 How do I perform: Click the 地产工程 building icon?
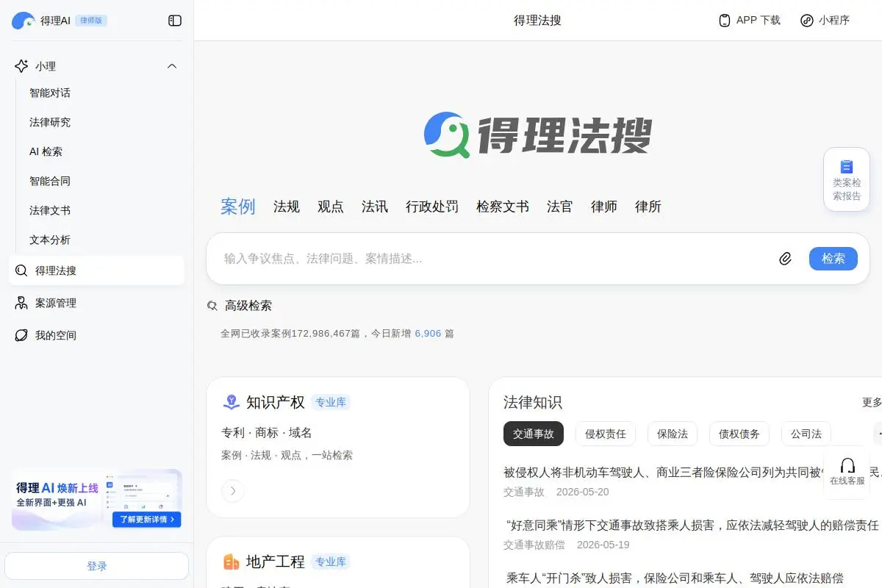[232, 562]
